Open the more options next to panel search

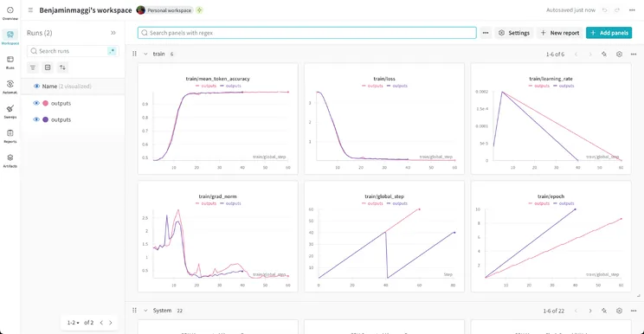[486, 33]
